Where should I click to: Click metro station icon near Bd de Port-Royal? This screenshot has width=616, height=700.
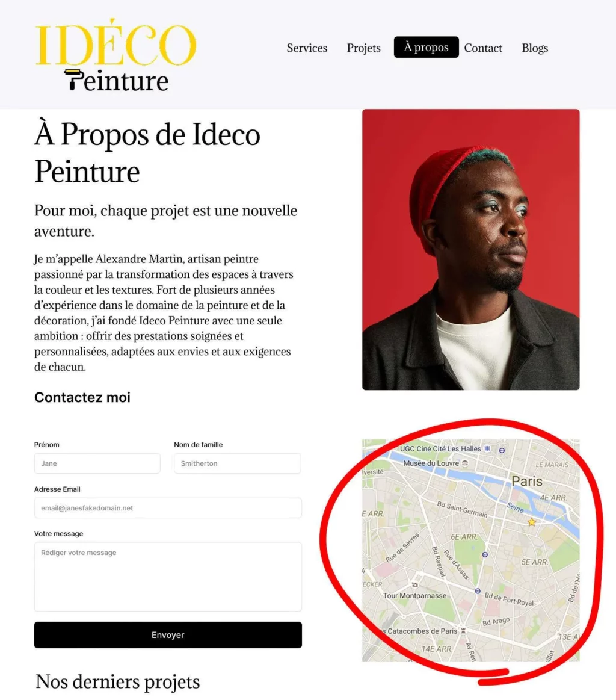tap(478, 590)
